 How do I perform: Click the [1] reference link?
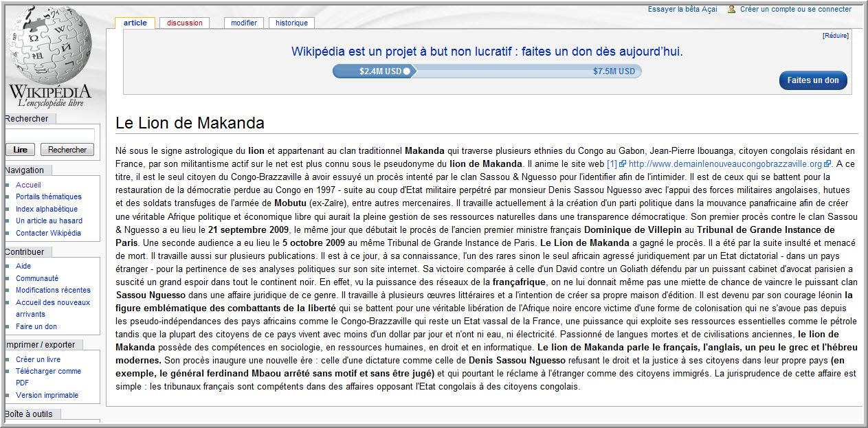(612, 164)
